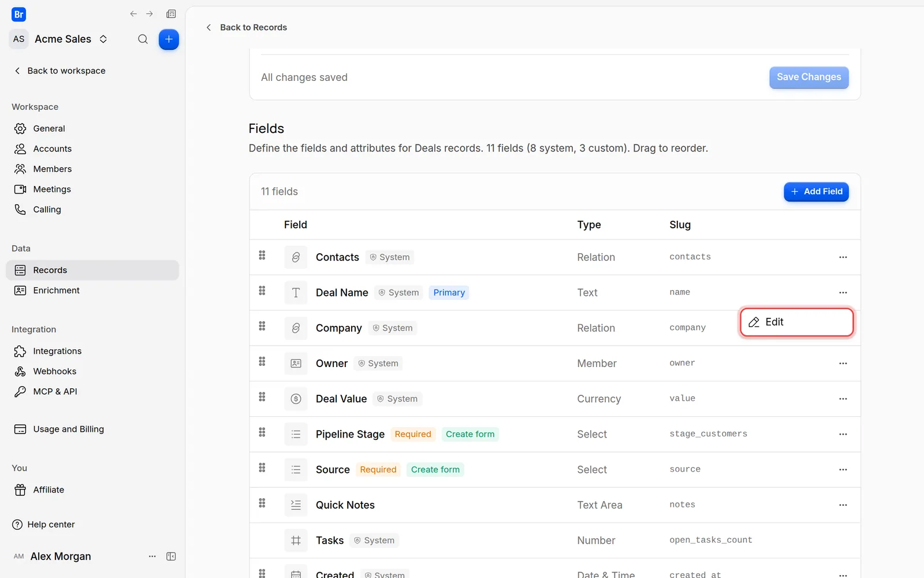Click the blue plus button in sidebar header
The width and height of the screenshot is (924, 578).
[169, 39]
